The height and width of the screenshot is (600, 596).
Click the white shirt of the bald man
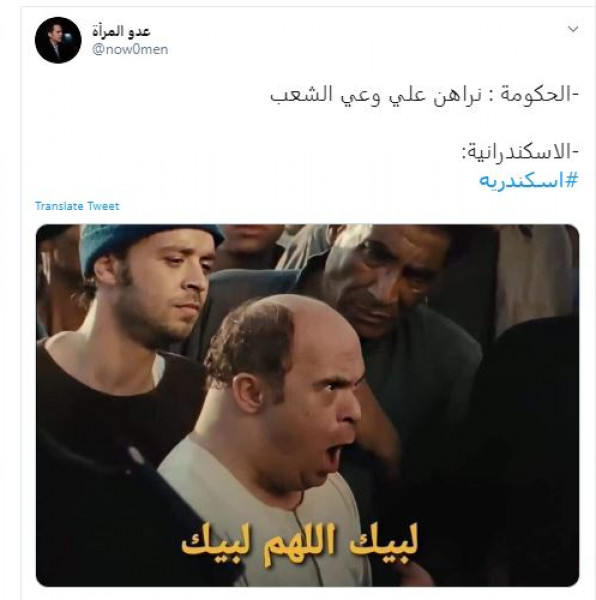245,509
